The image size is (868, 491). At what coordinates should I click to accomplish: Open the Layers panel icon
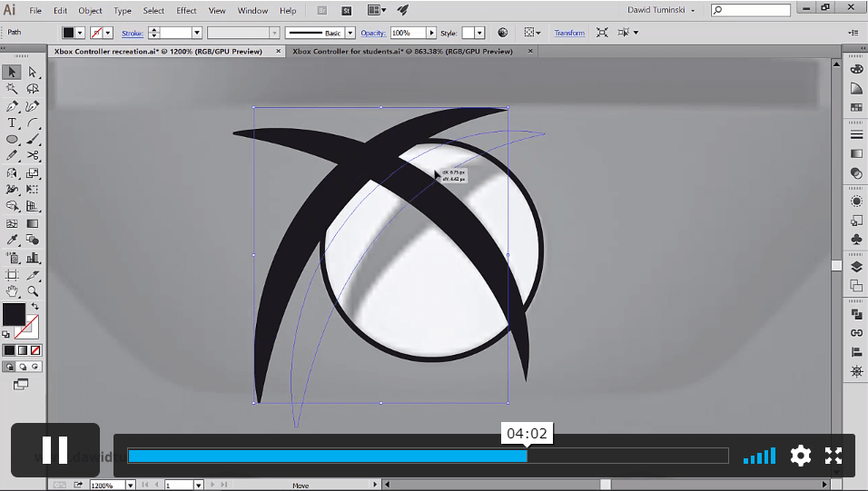[856, 267]
